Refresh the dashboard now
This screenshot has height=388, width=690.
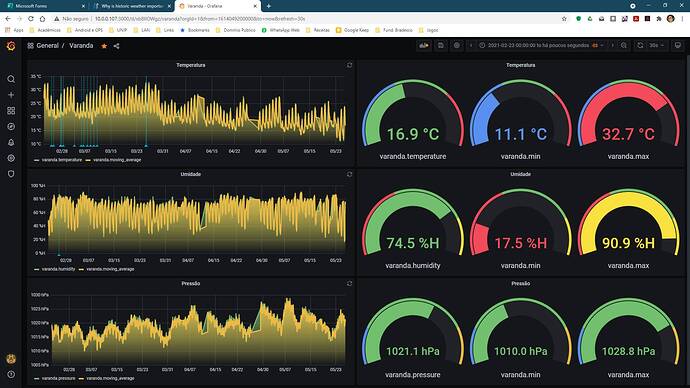pos(640,45)
